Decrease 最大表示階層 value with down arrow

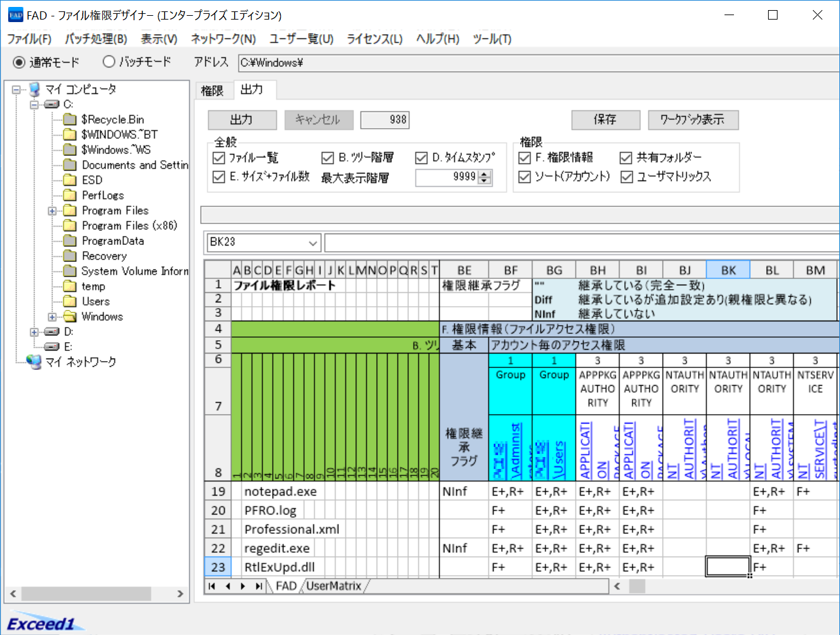tap(485, 181)
